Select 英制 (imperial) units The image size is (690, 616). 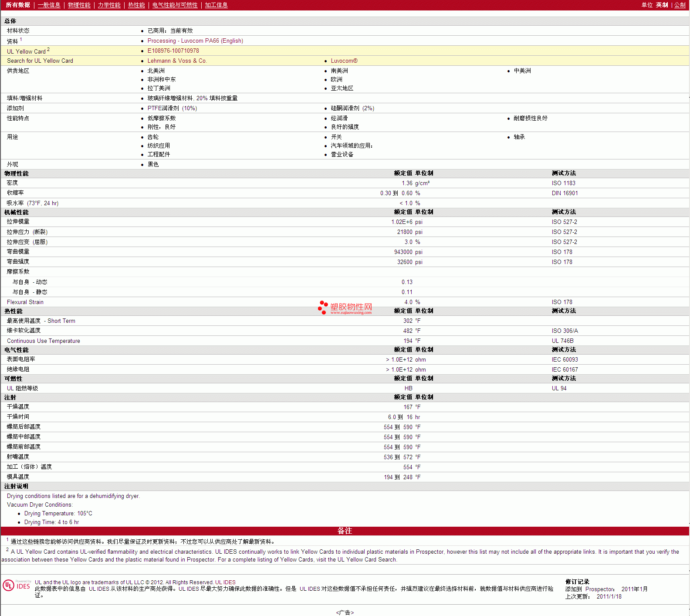tap(662, 5)
